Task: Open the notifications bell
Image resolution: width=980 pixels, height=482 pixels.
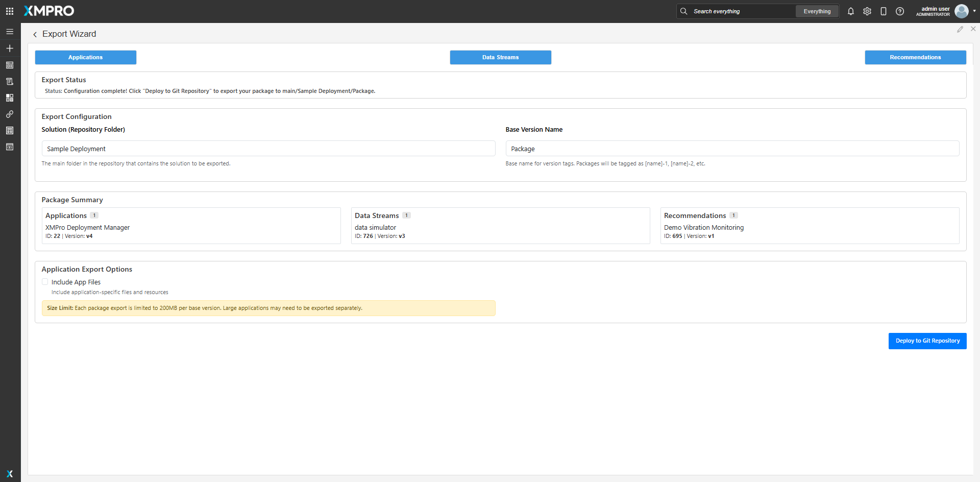Action: pyautogui.click(x=851, y=11)
